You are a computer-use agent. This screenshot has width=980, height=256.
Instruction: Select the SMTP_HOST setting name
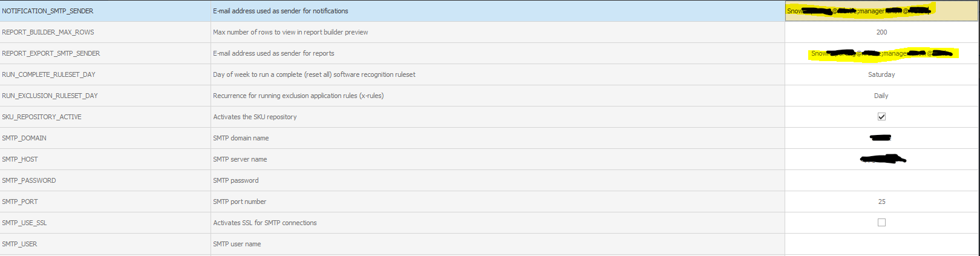pos(20,159)
